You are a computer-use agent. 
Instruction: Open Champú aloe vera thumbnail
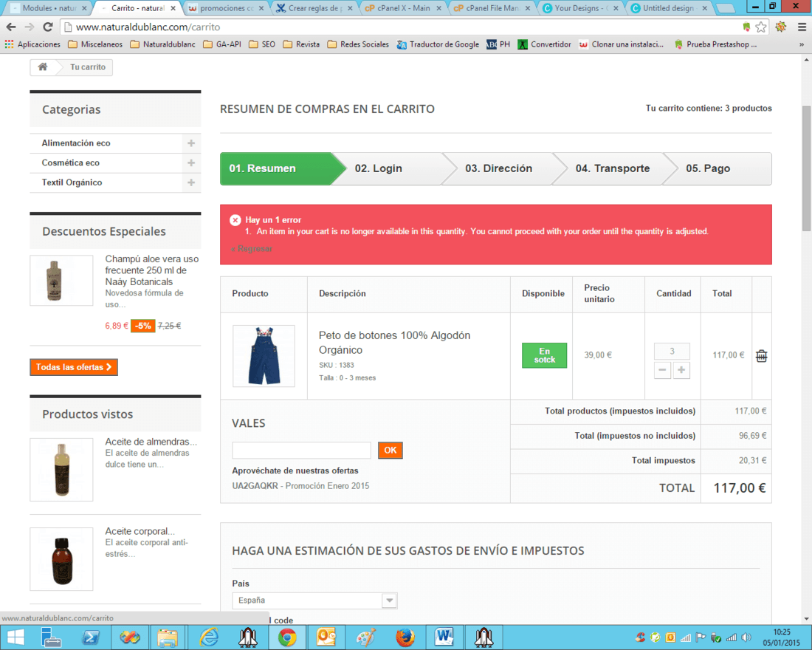(x=61, y=281)
